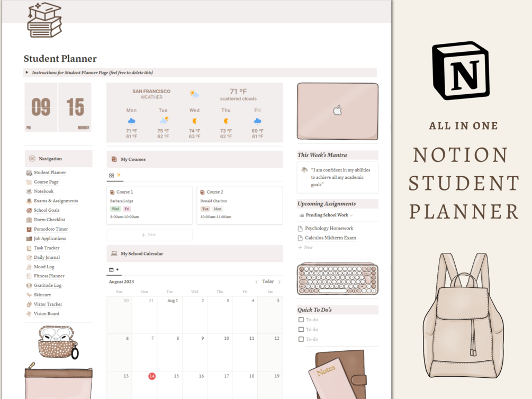Check the third To-do checkbox
This screenshot has width=532, height=399.
click(x=301, y=339)
